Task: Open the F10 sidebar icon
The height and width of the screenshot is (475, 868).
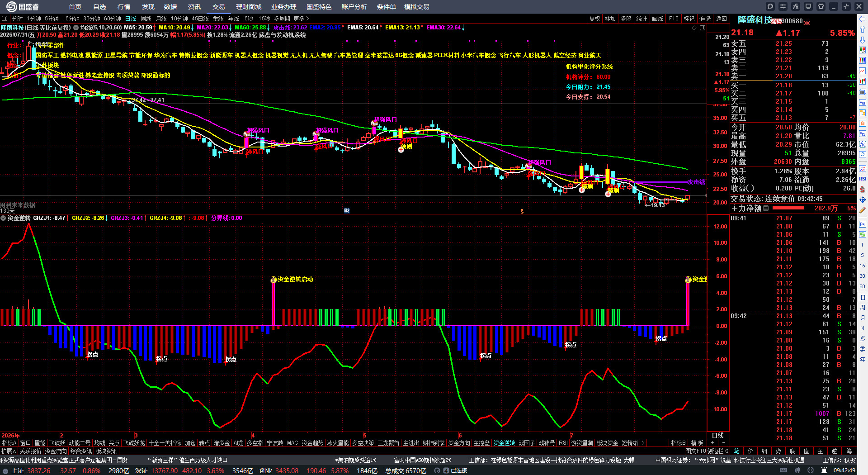Action: coord(863,103)
